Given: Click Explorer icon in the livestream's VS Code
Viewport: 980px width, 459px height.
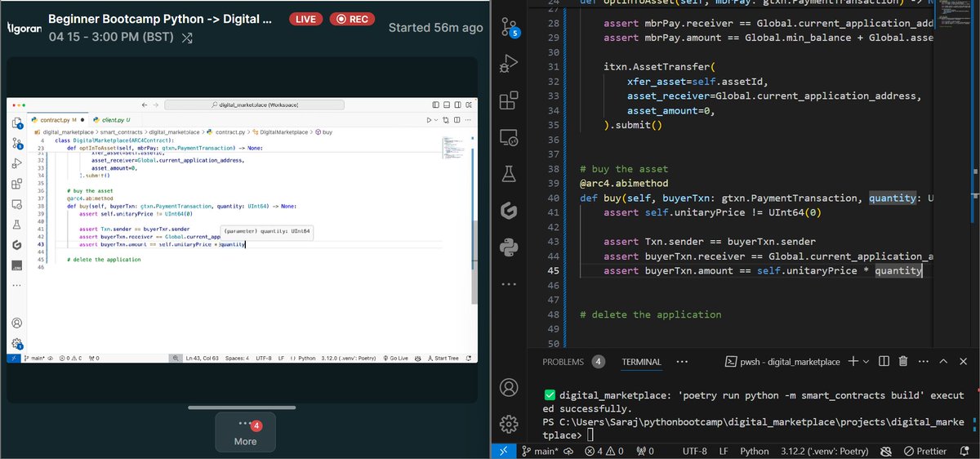Looking at the screenshot, I should pyautogui.click(x=16, y=123).
